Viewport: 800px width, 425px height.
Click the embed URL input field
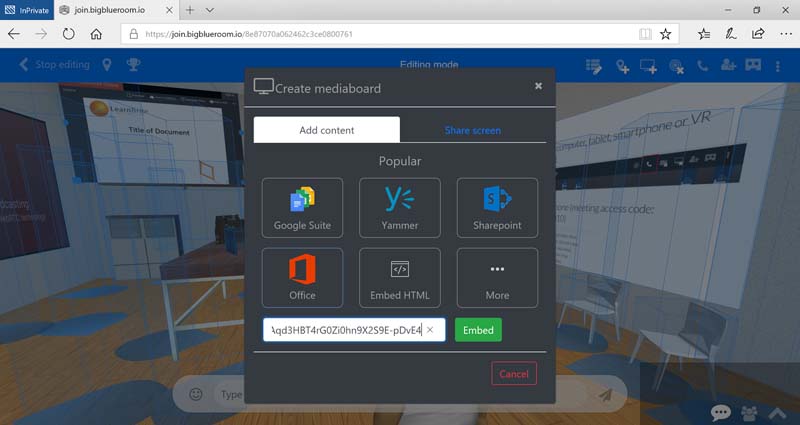(x=354, y=330)
